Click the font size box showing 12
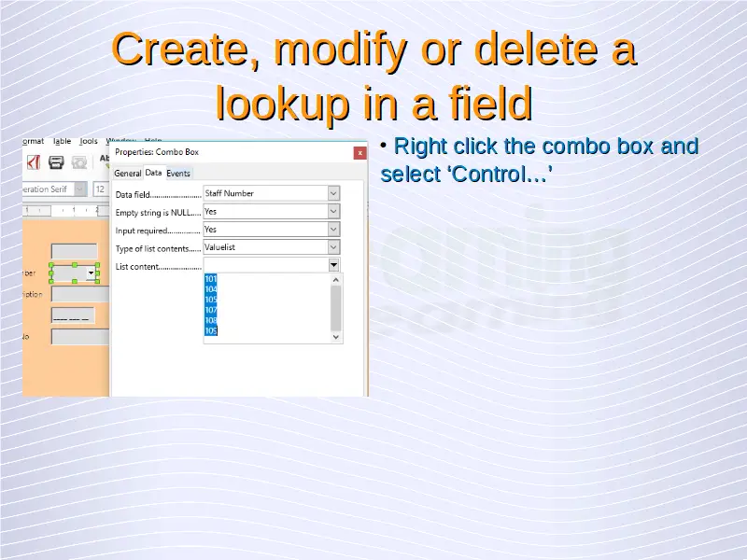The height and width of the screenshot is (560, 747). (101, 189)
